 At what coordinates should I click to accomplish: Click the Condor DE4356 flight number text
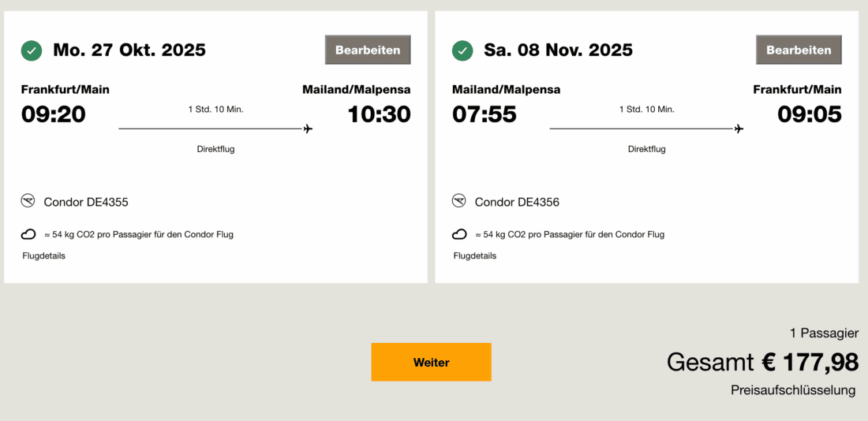517,202
